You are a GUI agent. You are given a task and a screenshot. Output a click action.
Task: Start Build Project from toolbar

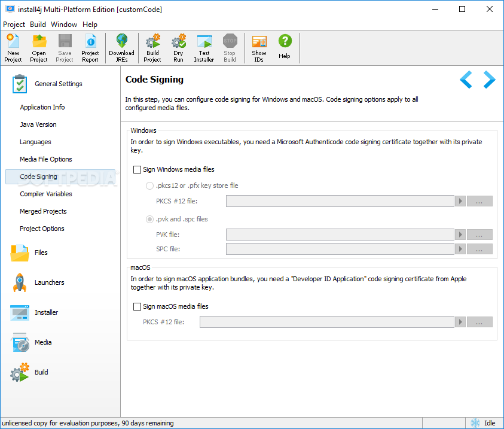(x=152, y=48)
